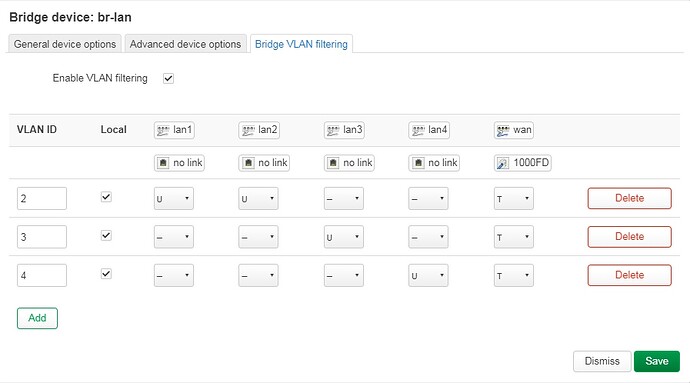690x383 pixels.
Task: Click the wan port icon badge
Action: point(514,130)
